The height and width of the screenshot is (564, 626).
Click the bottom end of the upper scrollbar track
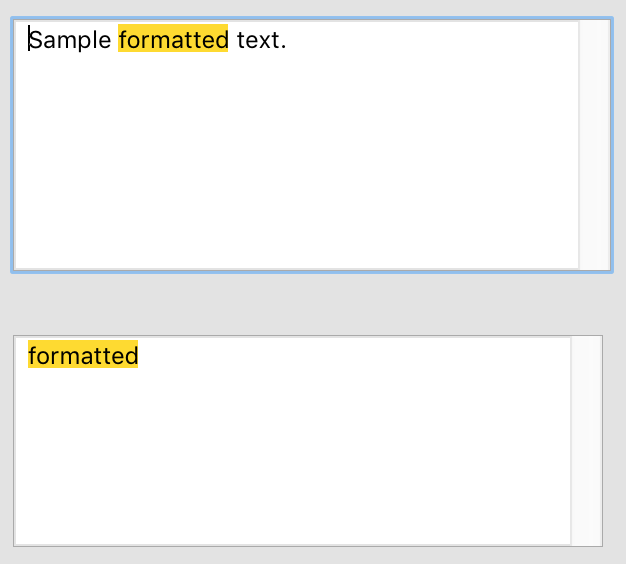tap(595, 260)
